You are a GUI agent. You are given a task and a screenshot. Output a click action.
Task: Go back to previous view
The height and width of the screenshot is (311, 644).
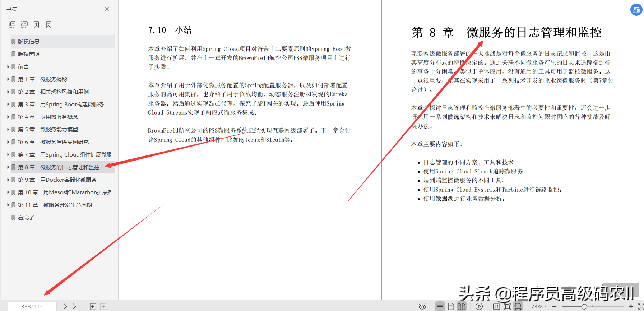coord(93,306)
